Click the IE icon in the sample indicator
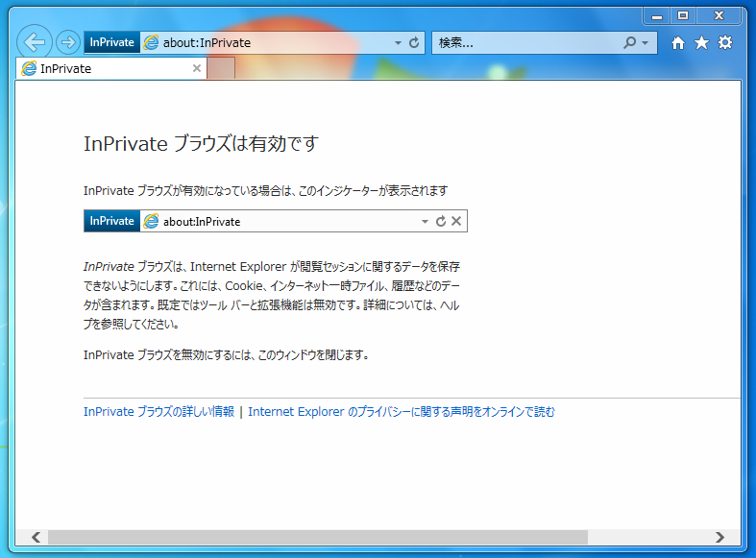The width and height of the screenshot is (756, 558). 151,221
